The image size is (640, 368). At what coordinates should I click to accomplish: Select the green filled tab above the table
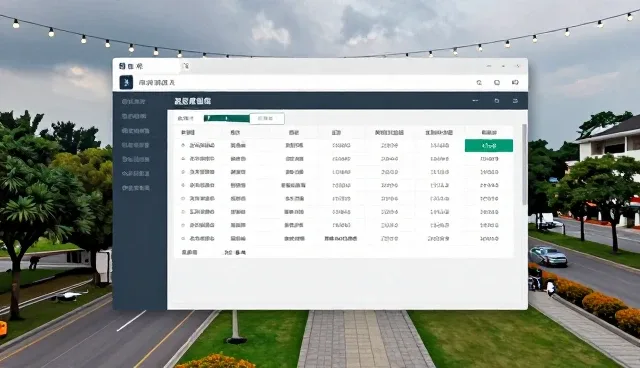pos(227,118)
